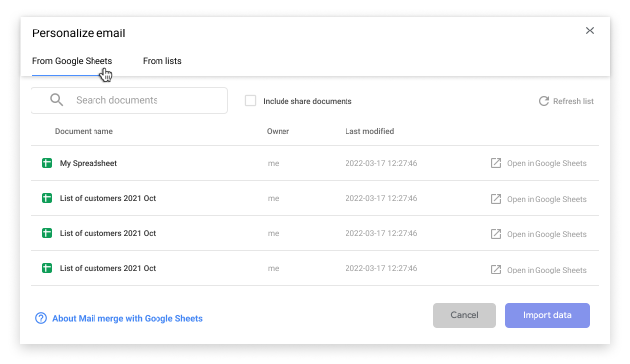The width and height of the screenshot is (630, 364).
Task: Click Refresh list text
Action: point(573,101)
